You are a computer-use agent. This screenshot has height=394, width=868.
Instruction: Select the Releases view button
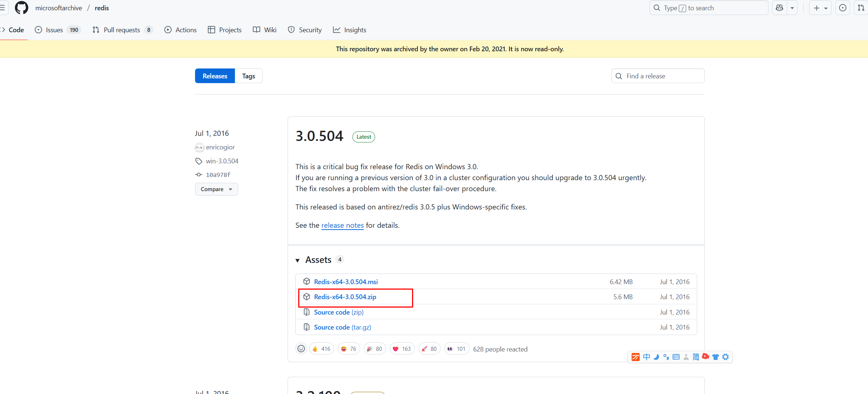(215, 76)
